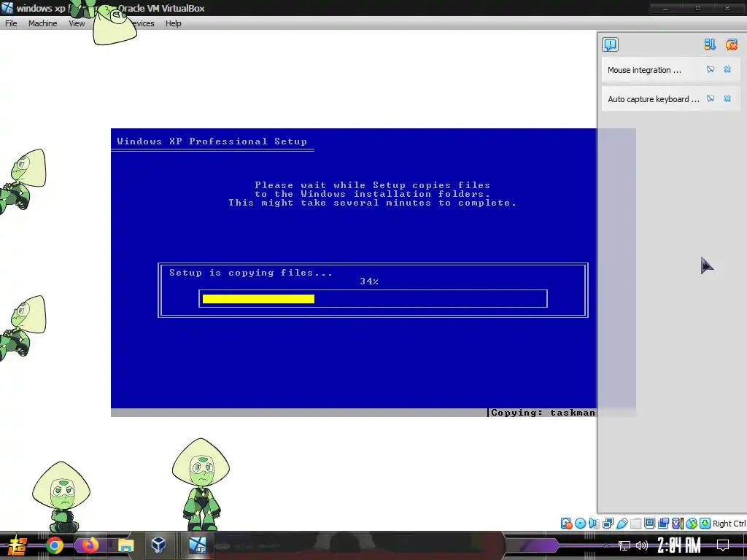Maximize the VirtualBox window
The image size is (747, 560).
tap(698, 8)
